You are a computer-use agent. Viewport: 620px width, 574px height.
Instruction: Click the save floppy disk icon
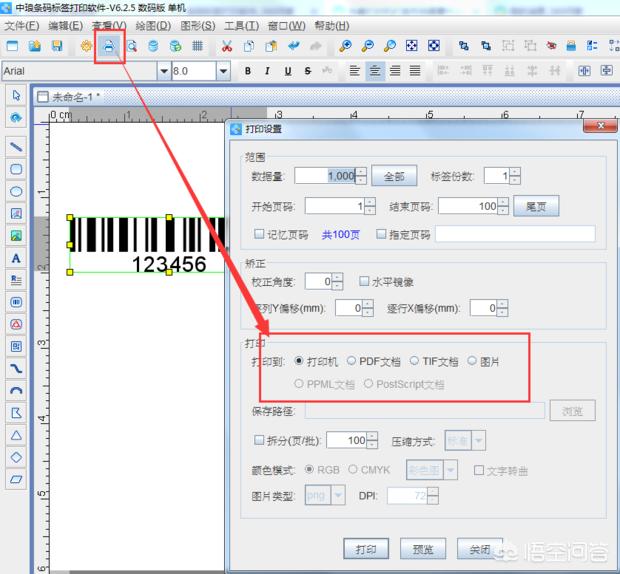pyautogui.click(x=57, y=46)
